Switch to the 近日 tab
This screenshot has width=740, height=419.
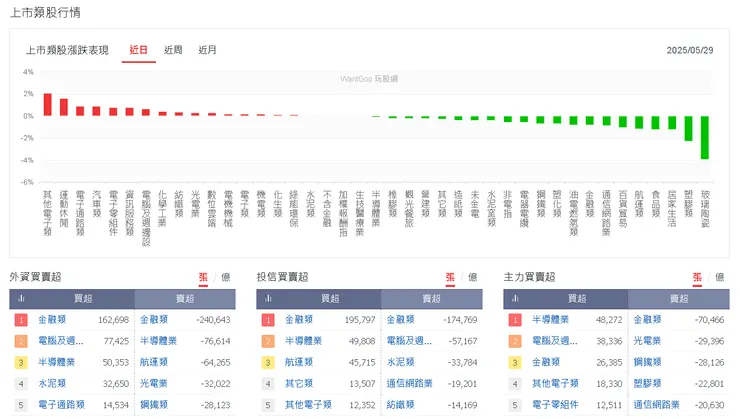point(139,50)
